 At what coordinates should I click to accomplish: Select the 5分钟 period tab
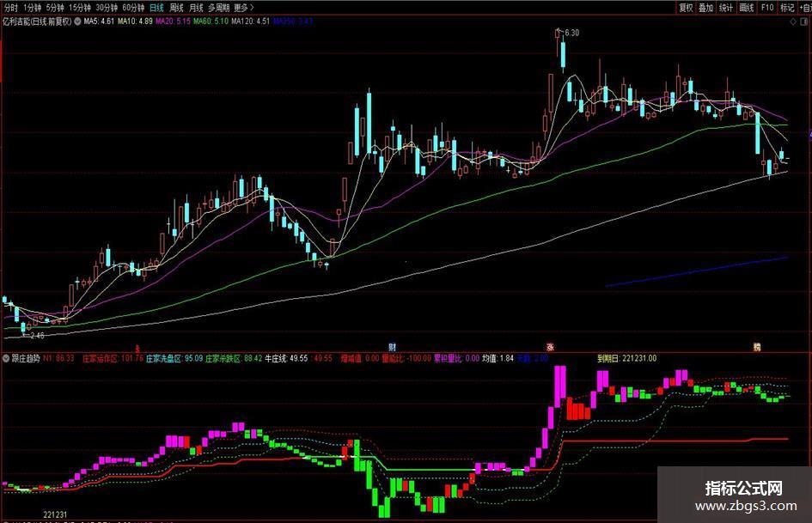point(55,7)
